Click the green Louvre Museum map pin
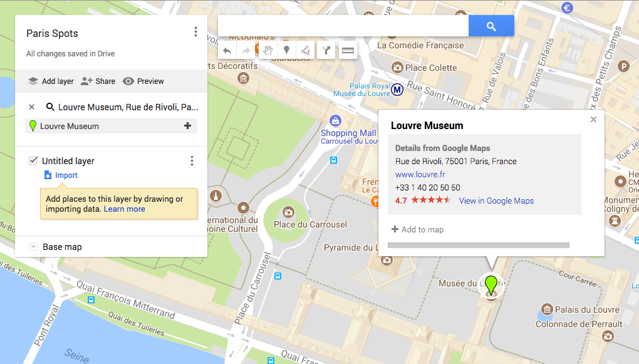Viewport: 639px width, 364px height. (x=491, y=284)
